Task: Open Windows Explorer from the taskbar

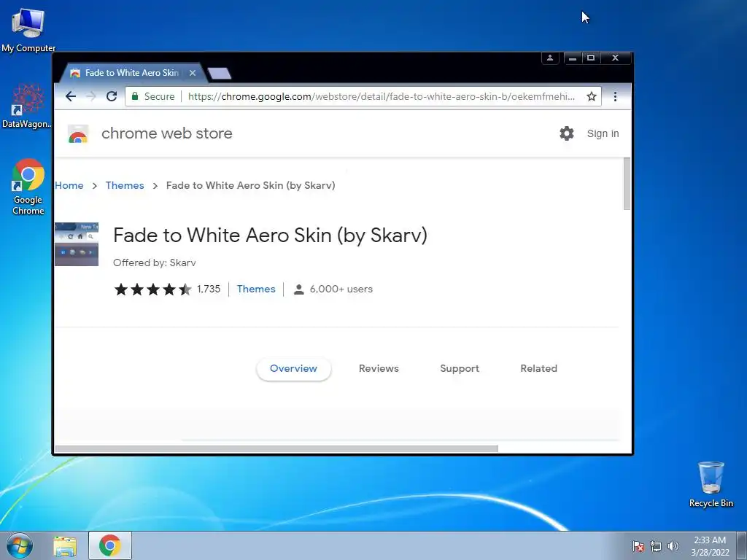Action: (x=65, y=546)
